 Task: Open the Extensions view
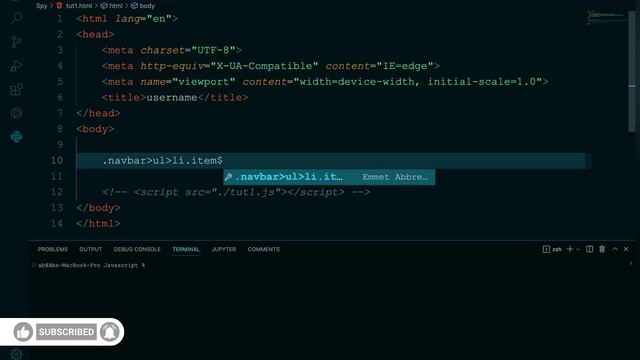[x=16, y=89]
